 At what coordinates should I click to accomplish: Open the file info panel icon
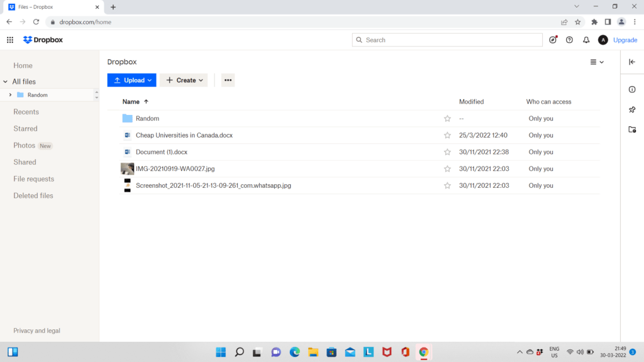click(631, 89)
